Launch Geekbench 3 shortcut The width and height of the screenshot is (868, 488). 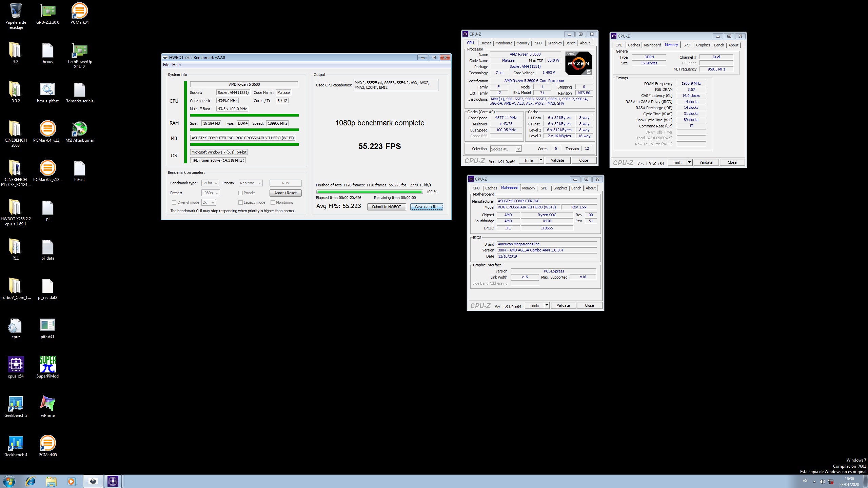[16, 407]
